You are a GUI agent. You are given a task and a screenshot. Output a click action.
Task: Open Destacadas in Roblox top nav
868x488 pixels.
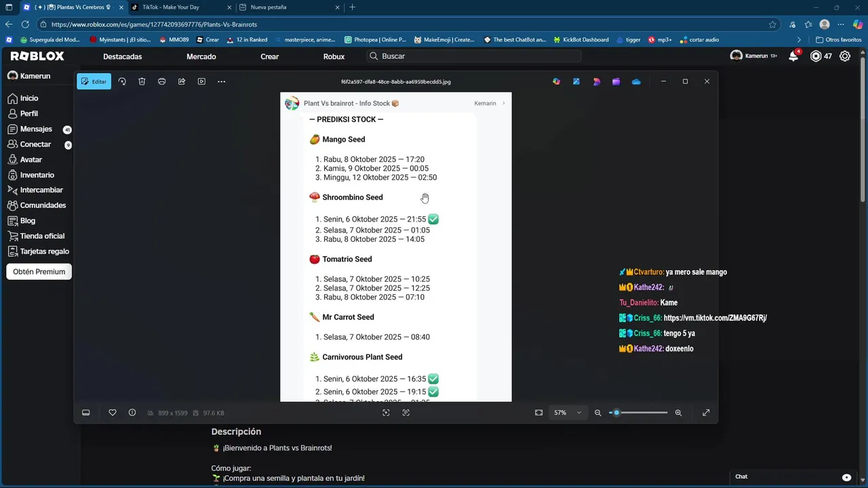[123, 56]
